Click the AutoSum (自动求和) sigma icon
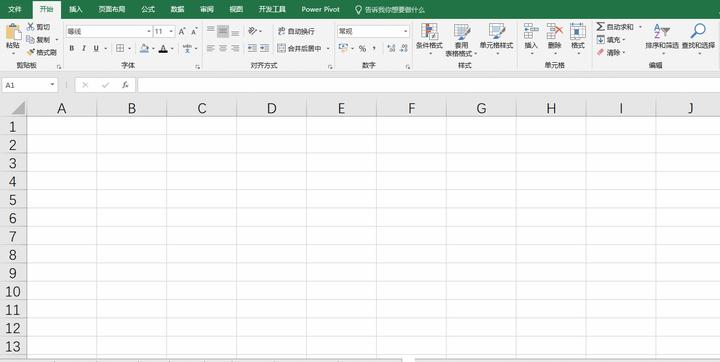The height and width of the screenshot is (362, 720). pyautogui.click(x=601, y=27)
